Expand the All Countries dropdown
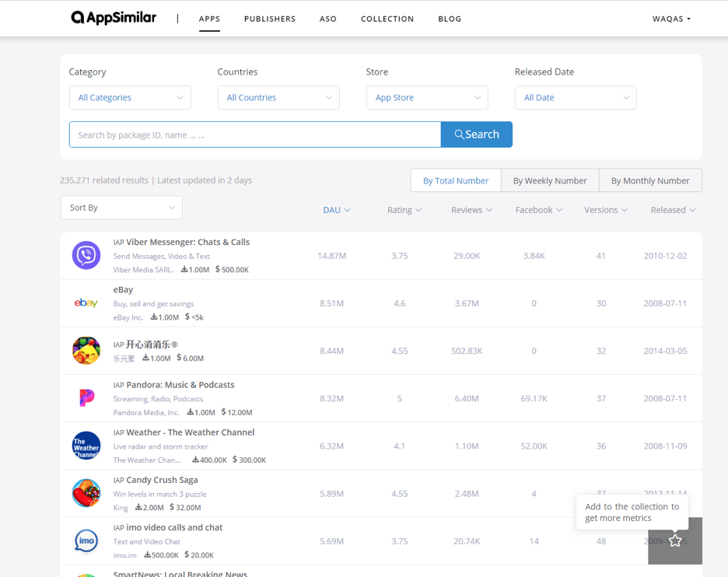Viewport: 728px width, 577px height. point(278,97)
